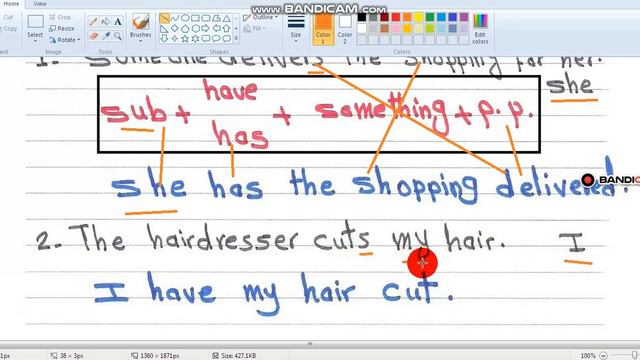Choose the Down arrow shape
The height and width of the screenshot is (360, 640).
[164, 38]
